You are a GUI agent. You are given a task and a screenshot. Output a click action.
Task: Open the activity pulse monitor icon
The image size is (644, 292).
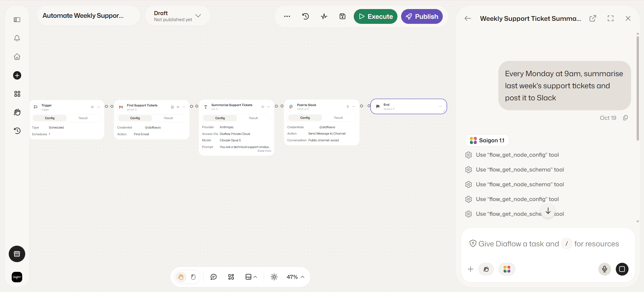click(x=324, y=16)
